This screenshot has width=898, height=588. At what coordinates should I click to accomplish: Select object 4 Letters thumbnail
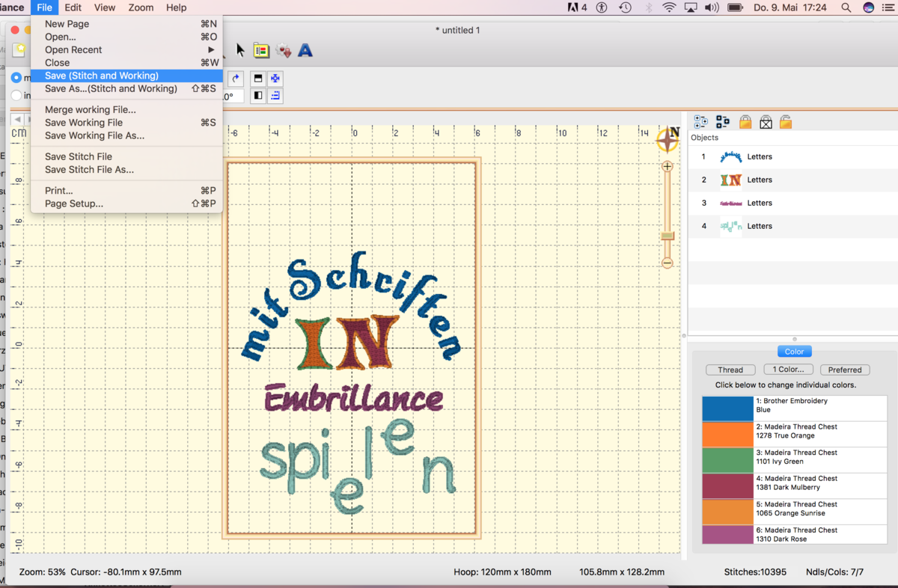point(731,226)
